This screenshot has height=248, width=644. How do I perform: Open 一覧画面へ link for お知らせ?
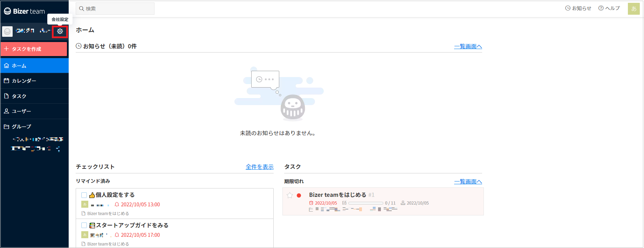point(468,47)
